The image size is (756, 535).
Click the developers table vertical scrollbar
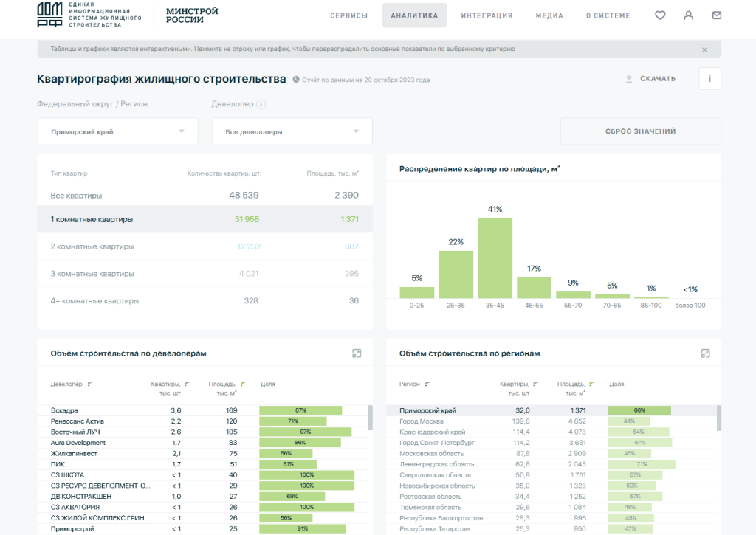(x=370, y=418)
